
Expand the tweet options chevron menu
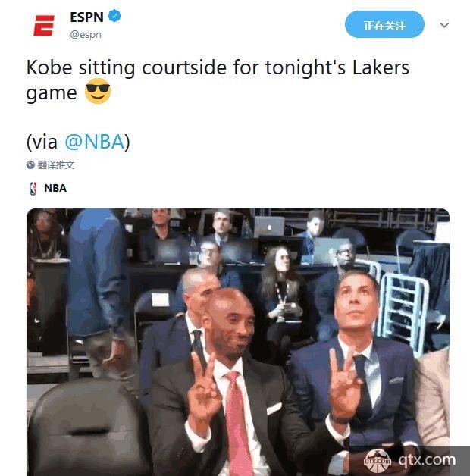click(x=444, y=25)
